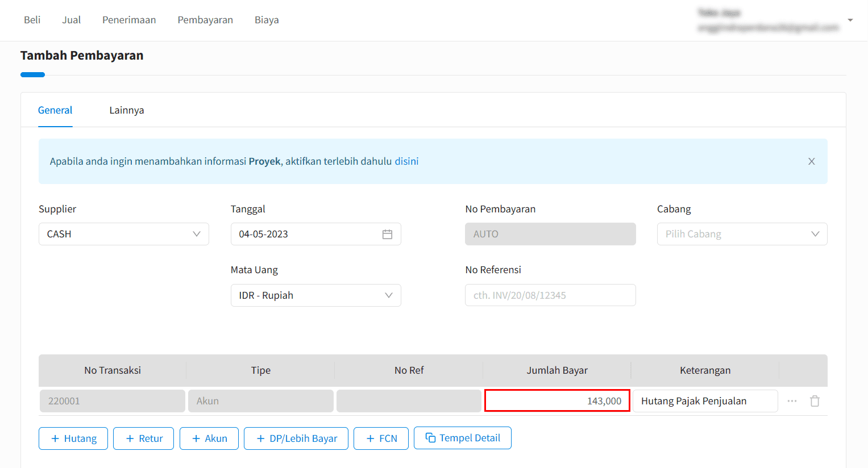
Task: Switch to the Lainnya tab
Action: 127,110
